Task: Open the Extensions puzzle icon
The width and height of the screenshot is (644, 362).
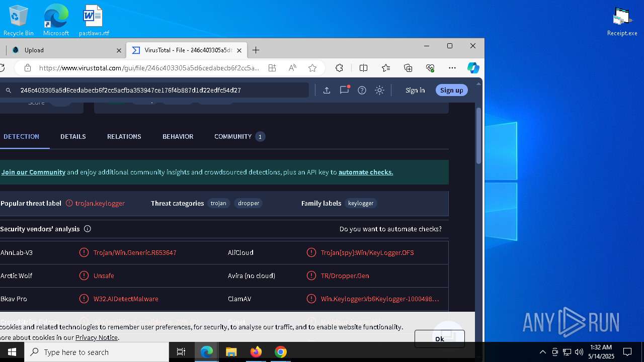Action: pyautogui.click(x=339, y=68)
